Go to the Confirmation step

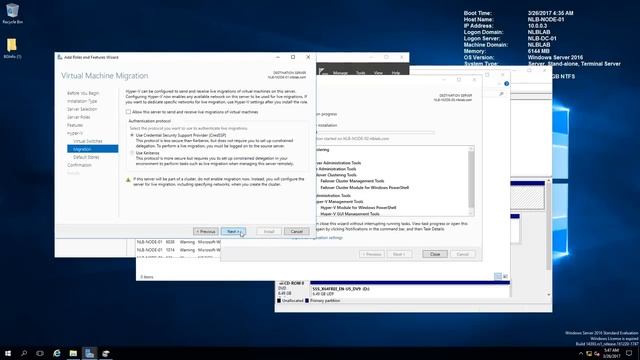pyautogui.click(x=79, y=165)
